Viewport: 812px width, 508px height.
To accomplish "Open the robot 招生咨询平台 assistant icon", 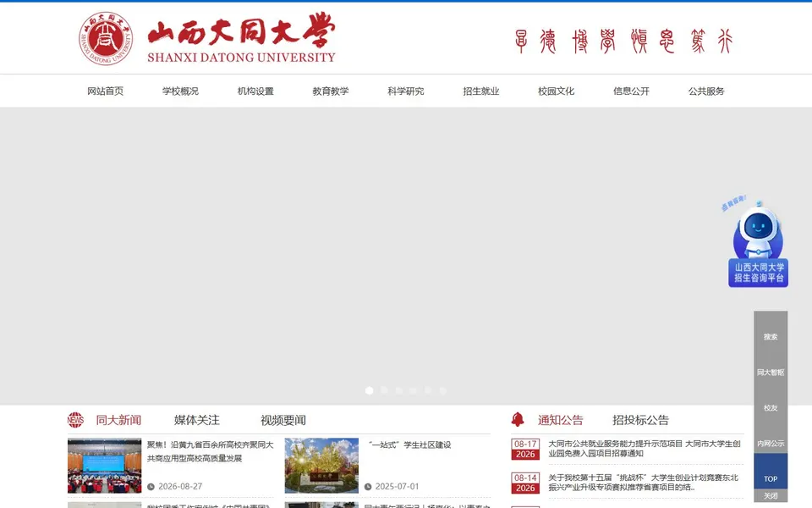I will 758,243.
